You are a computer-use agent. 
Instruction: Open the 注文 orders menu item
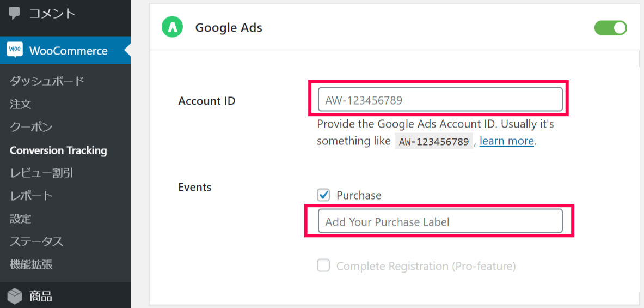click(x=21, y=104)
